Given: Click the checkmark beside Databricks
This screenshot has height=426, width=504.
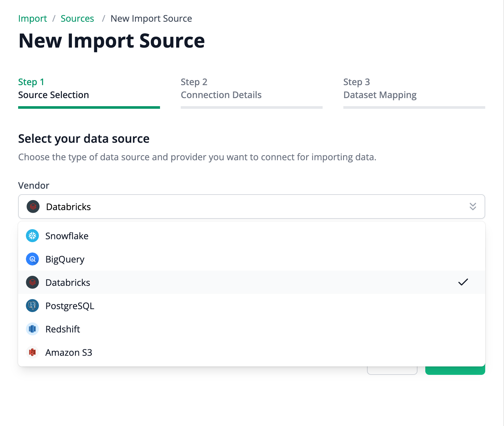Looking at the screenshot, I should 463,282.
